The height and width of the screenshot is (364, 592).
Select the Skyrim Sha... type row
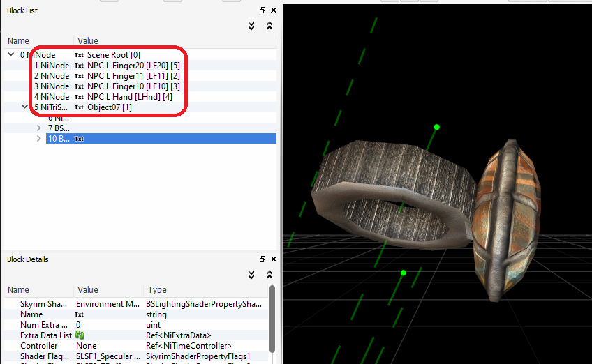136,304
